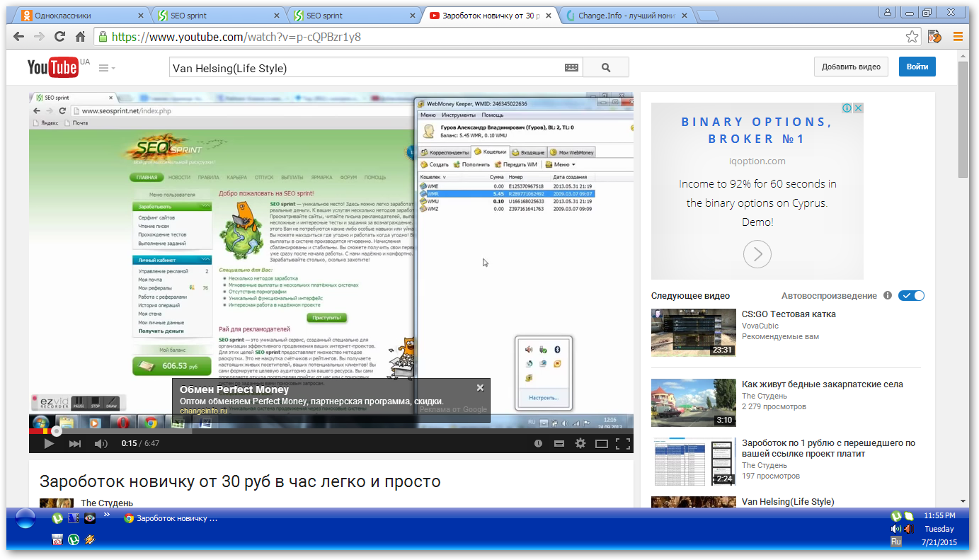Screen dimensions: 979x560
Task: Click the autoplay info icon
Action: 888,296
